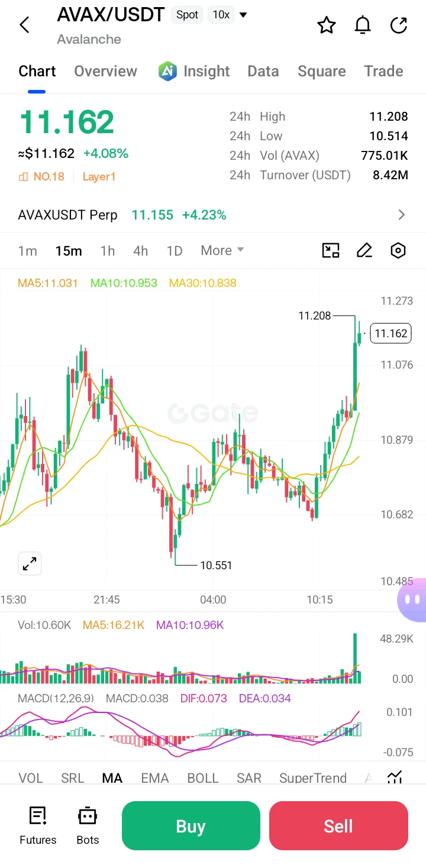Viewport: 426px width, 868px height.
Task: Enable the SRL indicator
Action: point(73,778)
